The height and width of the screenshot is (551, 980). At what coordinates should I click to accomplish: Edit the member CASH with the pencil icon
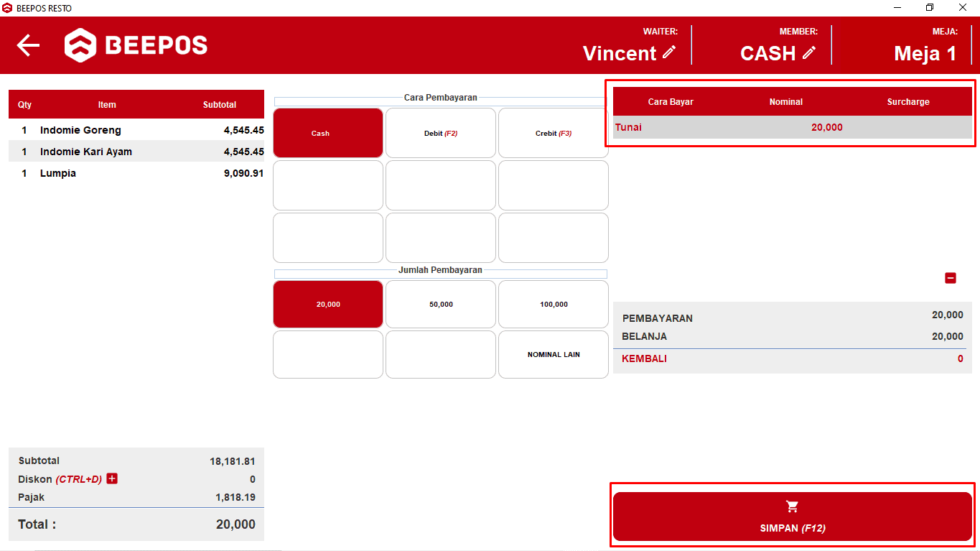click(809, 52)
